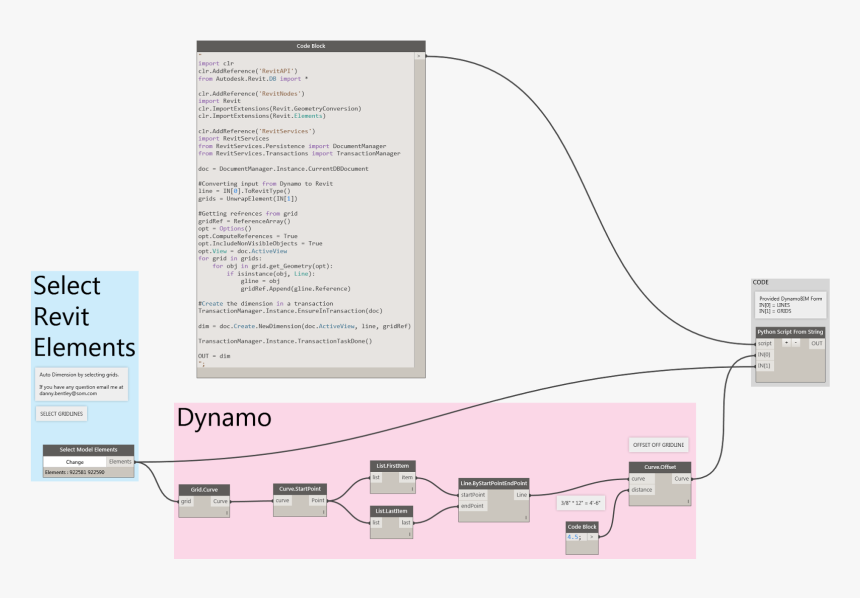Collapse the Grid.Curve node with its chevron
Image resolution: width=860 pixels, height=598 pixels.
[x=227, y=511]
